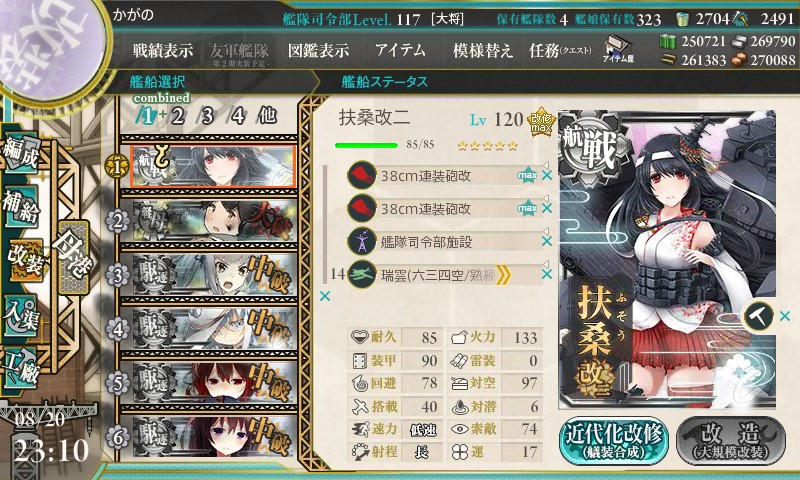Return to 母港 home port button
The image size is (800, 480).
pos(74,258)
